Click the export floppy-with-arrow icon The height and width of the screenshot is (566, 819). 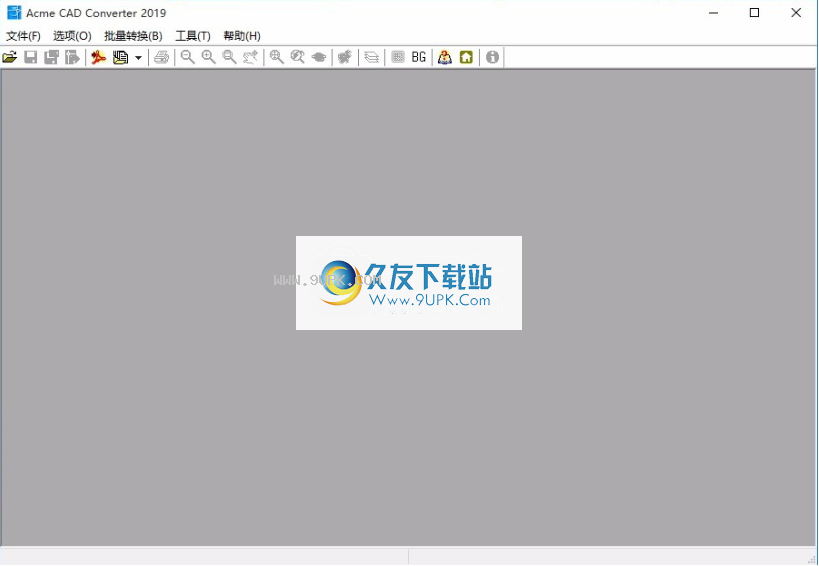[x=72, y=57]
